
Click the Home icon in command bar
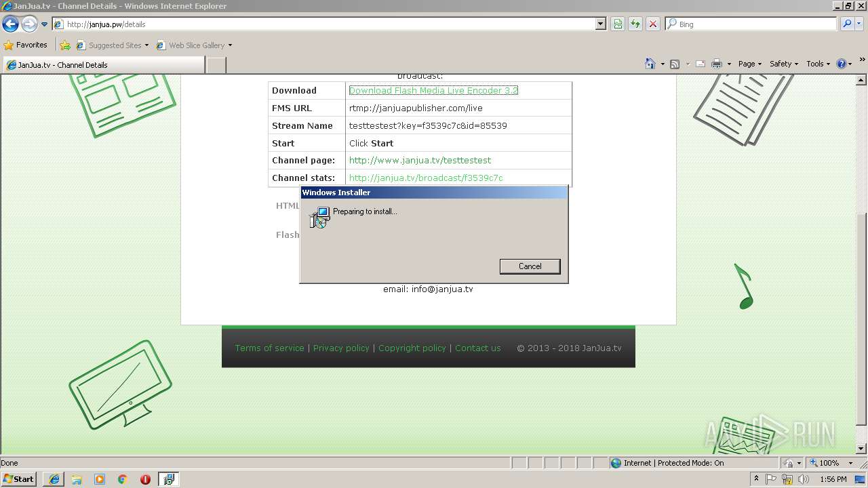point(650,64)
